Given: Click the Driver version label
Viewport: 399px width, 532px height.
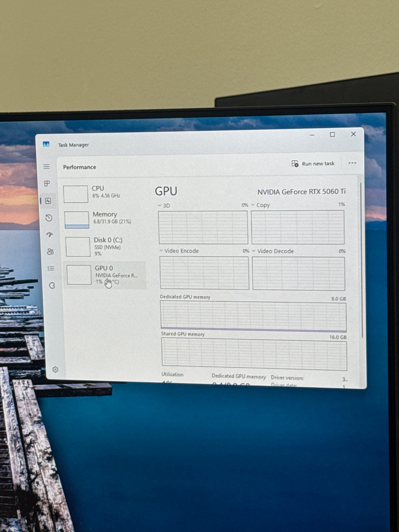Looking at the screenshot, I should tap(287, 377).
